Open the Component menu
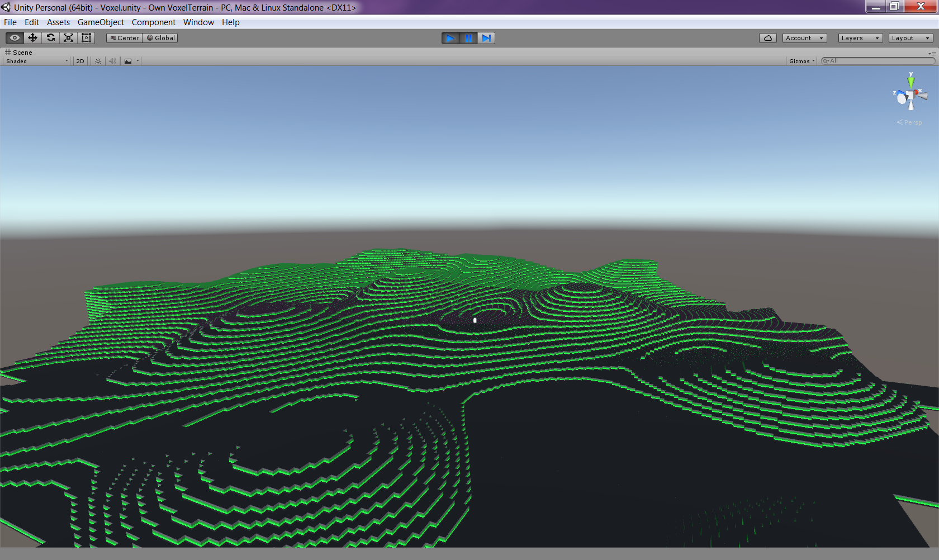939x560 pixels. [x=154, y=22]
